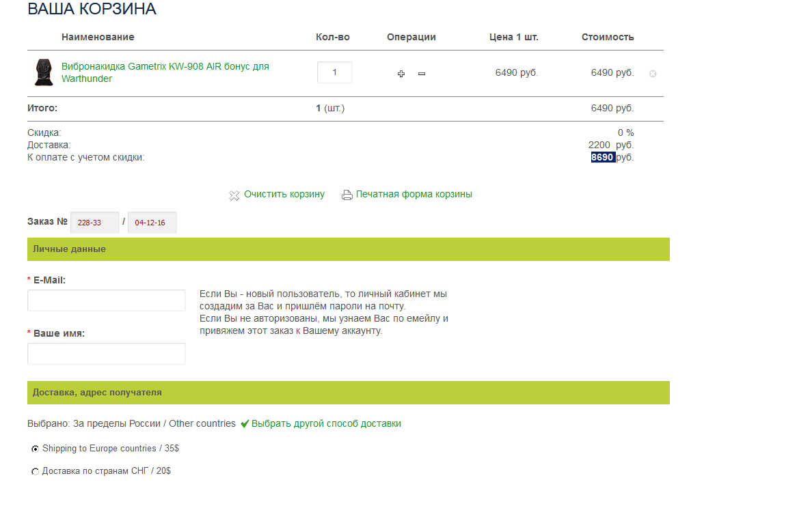Screen dimensions: 812x506
Task: Click the clear cart cross icon
Action: (234, 195)
